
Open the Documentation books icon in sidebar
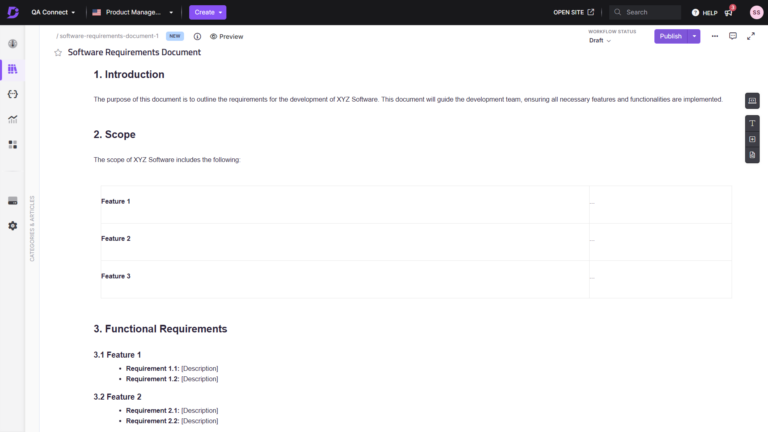[x=12, y=69]
